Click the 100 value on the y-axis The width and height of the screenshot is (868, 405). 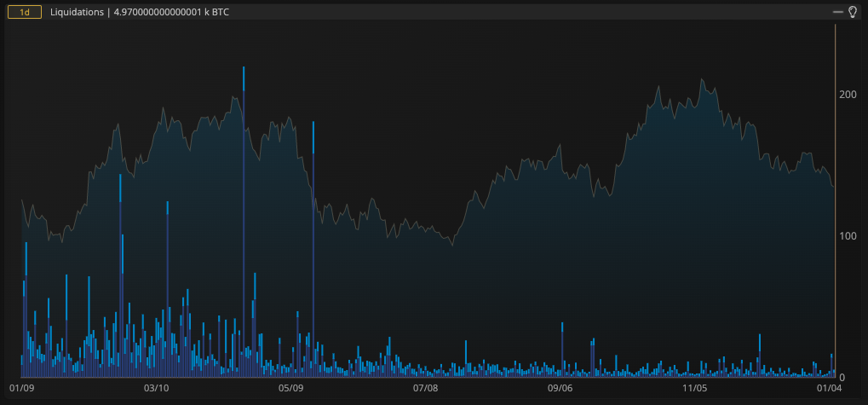point(848,235)
